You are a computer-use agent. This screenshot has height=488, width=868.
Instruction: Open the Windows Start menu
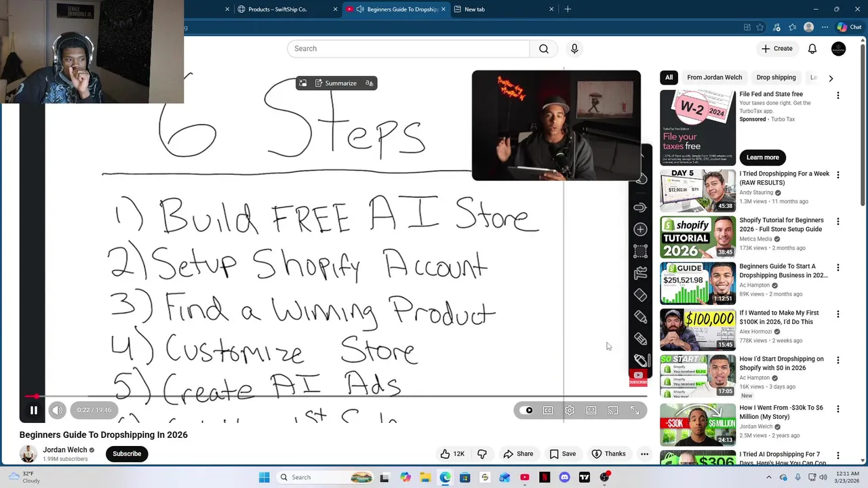pos(264,478)
